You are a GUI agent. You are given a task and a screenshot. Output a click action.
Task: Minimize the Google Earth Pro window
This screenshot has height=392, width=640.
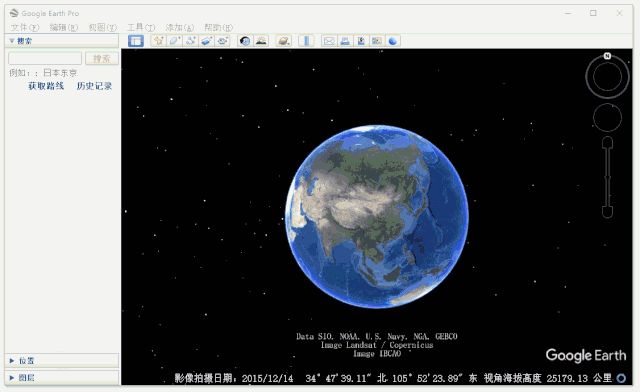click(568, 13)
